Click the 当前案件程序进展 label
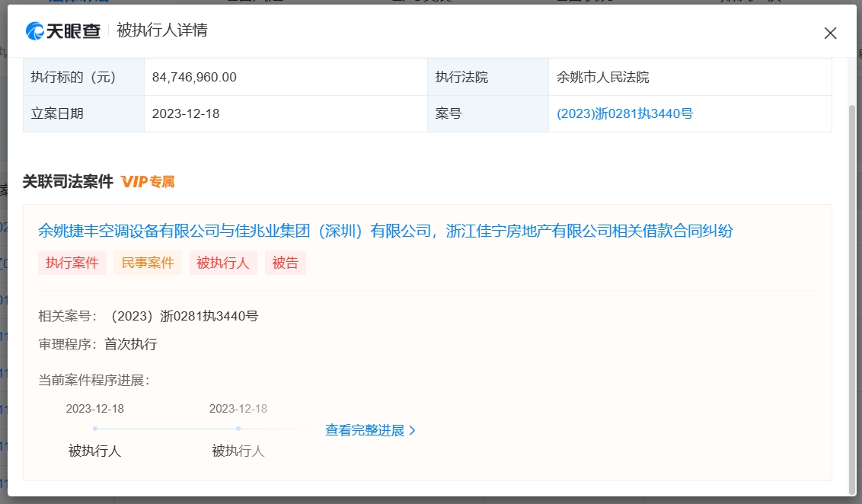Screen dimensions: 862x504 point(94,381)
